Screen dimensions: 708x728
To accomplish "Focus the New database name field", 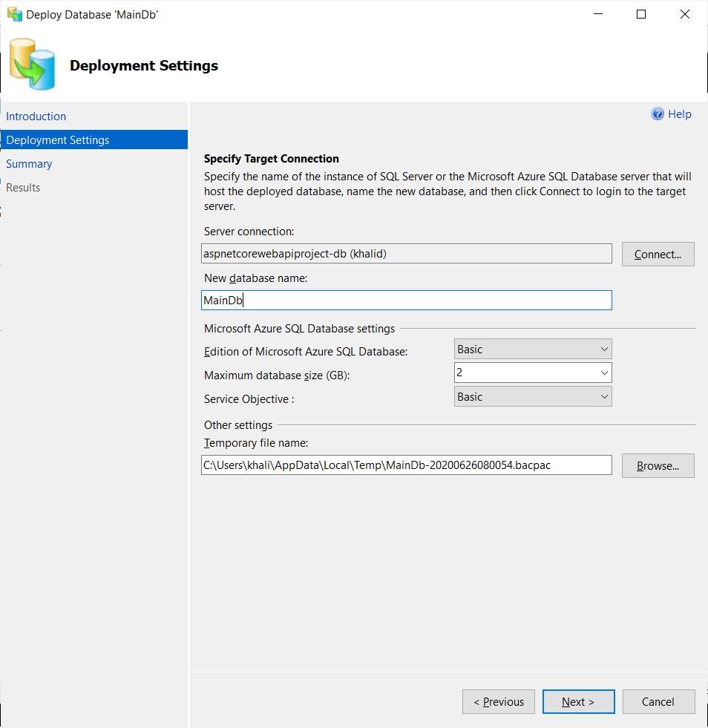I will 407,301.
